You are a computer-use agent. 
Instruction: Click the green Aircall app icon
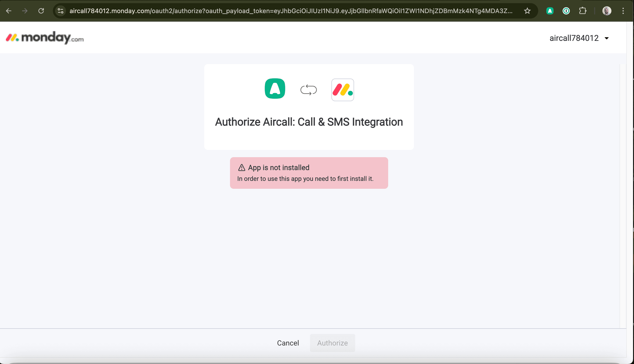[275, 89]
